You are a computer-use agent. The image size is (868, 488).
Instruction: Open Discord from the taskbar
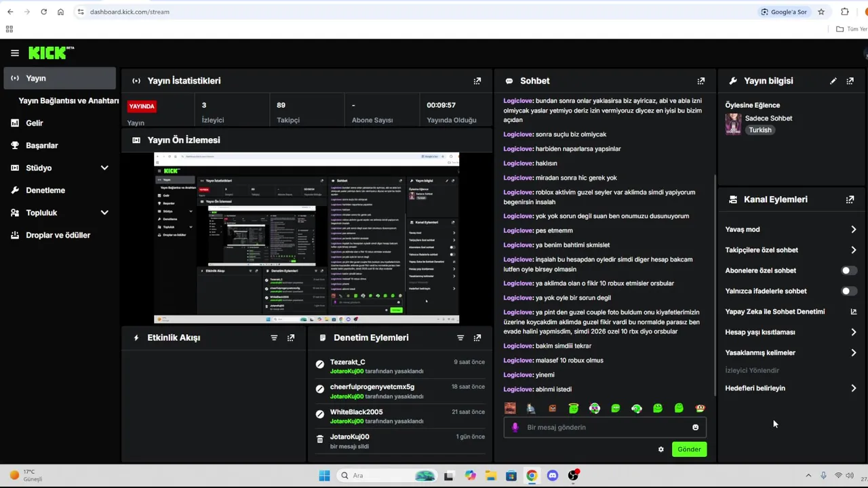[553, 476]
